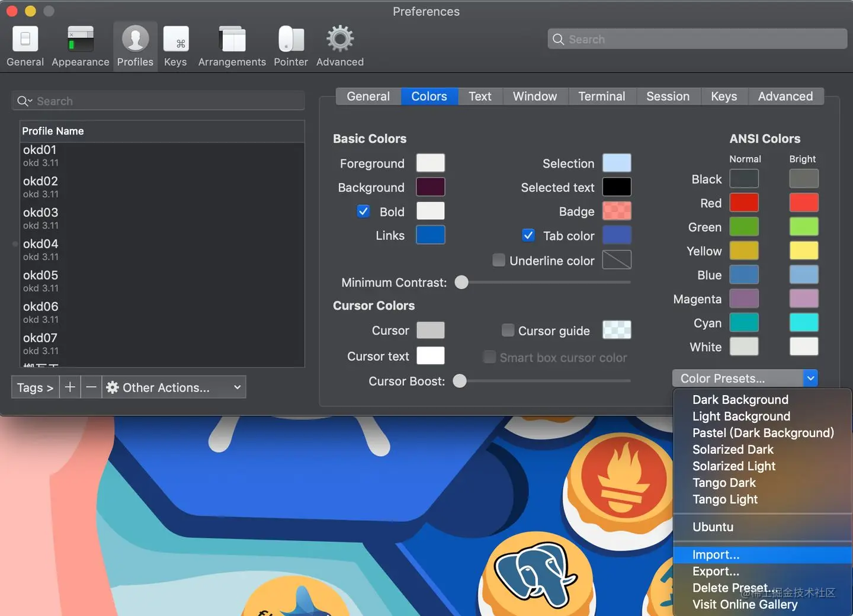
Task: Switch to the Session tab
Action: (668, 97)
